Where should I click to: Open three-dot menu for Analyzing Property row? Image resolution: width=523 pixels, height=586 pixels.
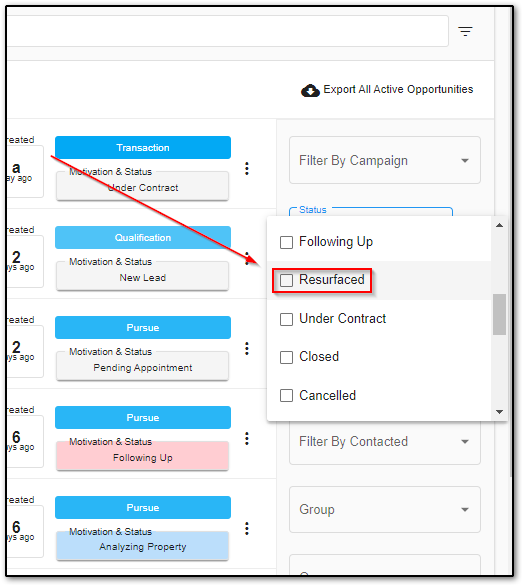pyautogui.click(x=247, y=528)
